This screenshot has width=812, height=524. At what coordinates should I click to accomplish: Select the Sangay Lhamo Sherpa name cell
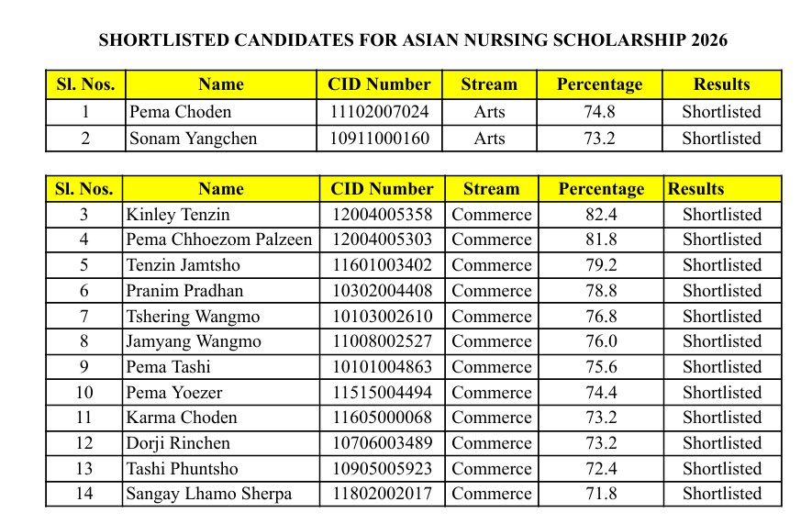(x=221, y=494)
